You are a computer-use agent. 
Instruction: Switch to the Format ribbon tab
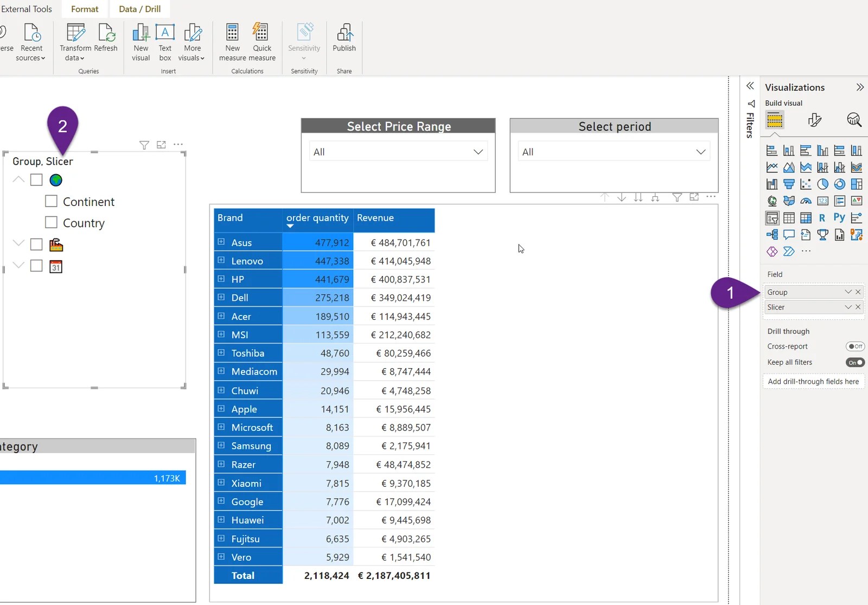click(x=84, y=9)
